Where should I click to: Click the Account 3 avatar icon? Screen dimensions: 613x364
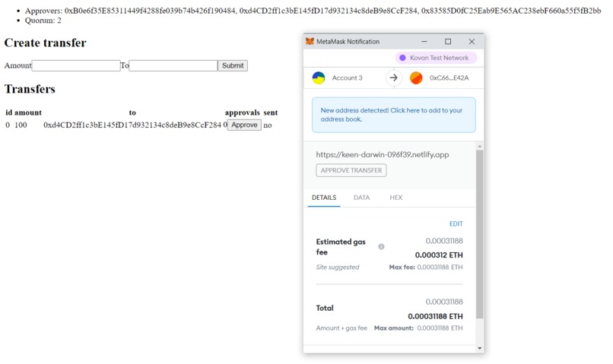(319, 78)
